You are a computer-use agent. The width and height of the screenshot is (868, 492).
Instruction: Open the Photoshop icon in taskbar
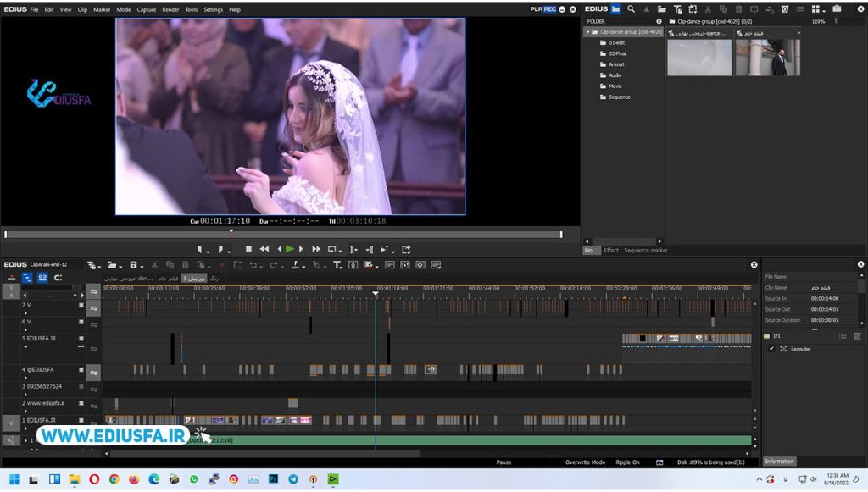coord(274,479)
